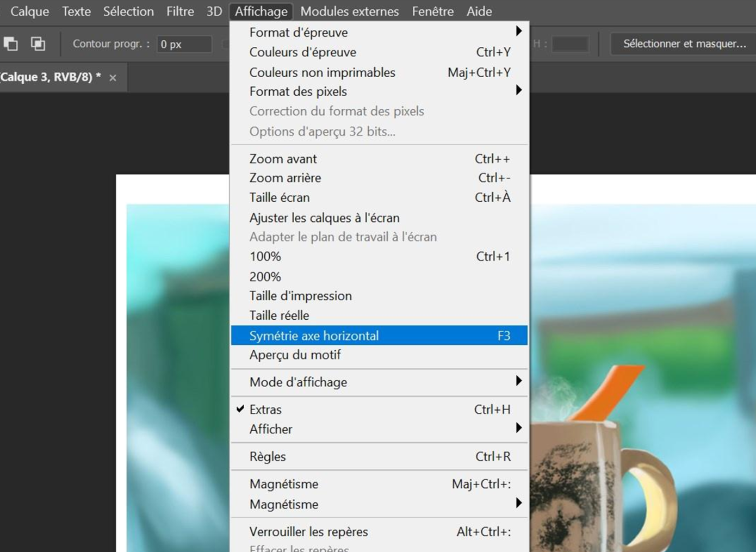Toggle Règles rulers display
756x552 pixels.
[x=268, y=457]
